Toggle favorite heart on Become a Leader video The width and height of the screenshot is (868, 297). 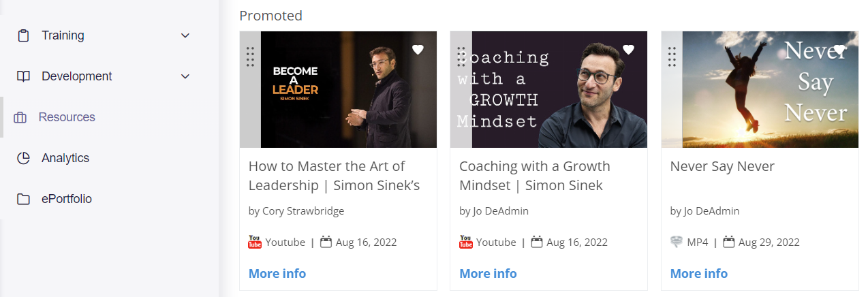tap(418, 49)
